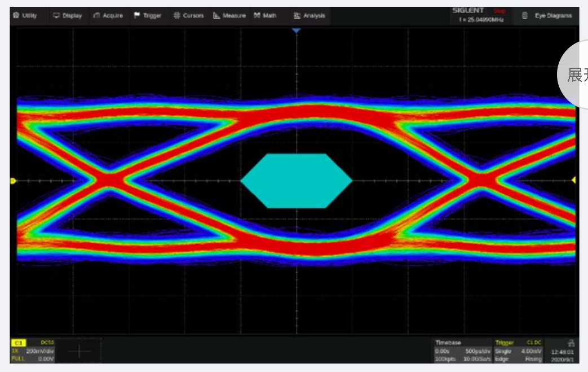Click the 100kpts memory depth value
588x372 pixels.
445,359
